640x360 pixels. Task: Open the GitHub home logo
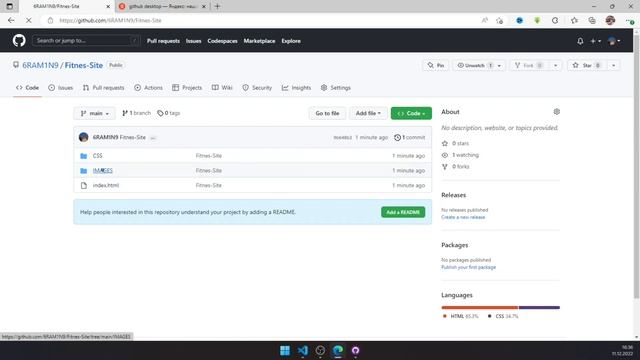click(19, 40)
